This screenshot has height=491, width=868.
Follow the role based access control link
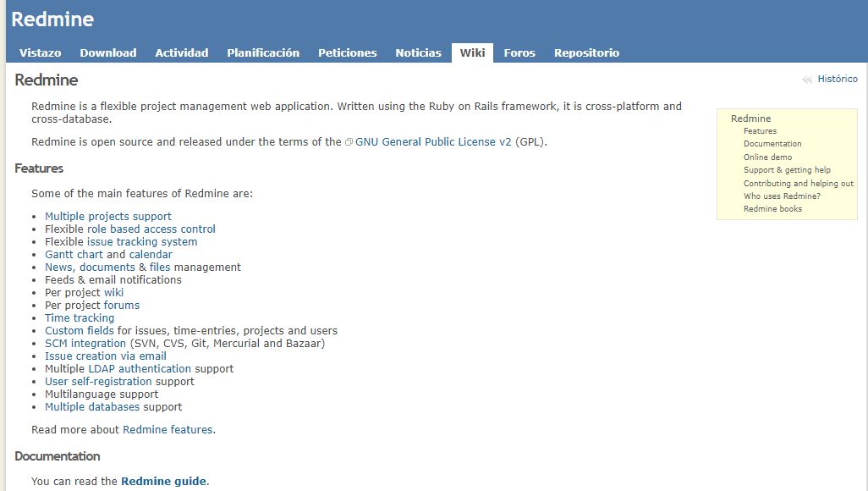151,229
